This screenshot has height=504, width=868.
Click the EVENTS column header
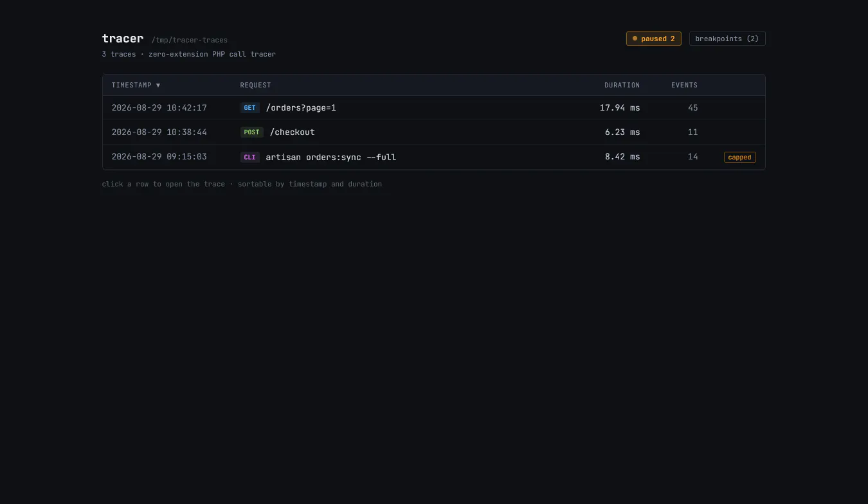point(684,85)
